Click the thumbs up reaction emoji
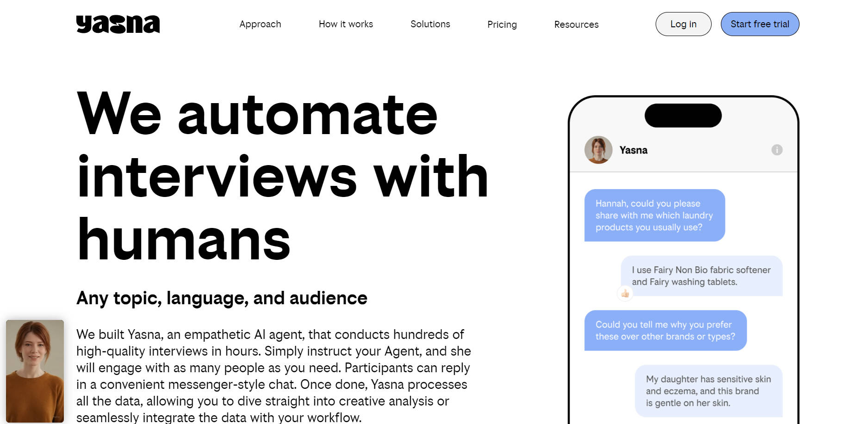This screenshot has height=424, width=868. coord(625,294)
